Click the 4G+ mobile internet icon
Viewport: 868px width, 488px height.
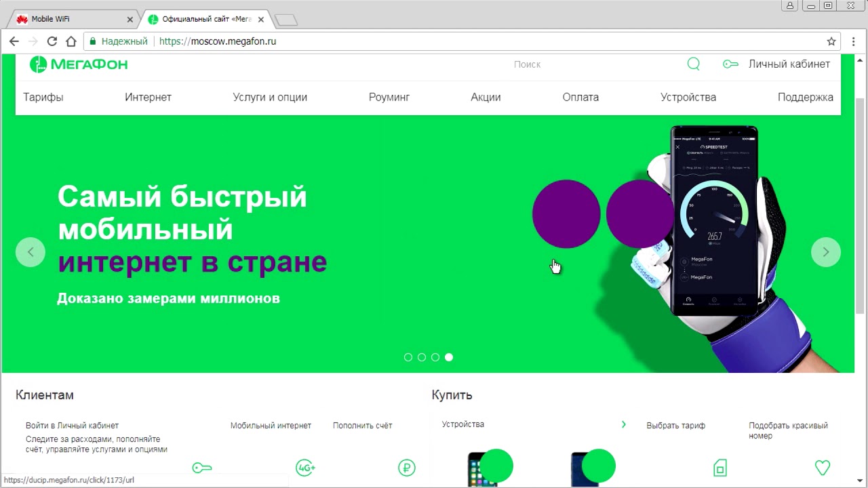(x=305, y=468)
